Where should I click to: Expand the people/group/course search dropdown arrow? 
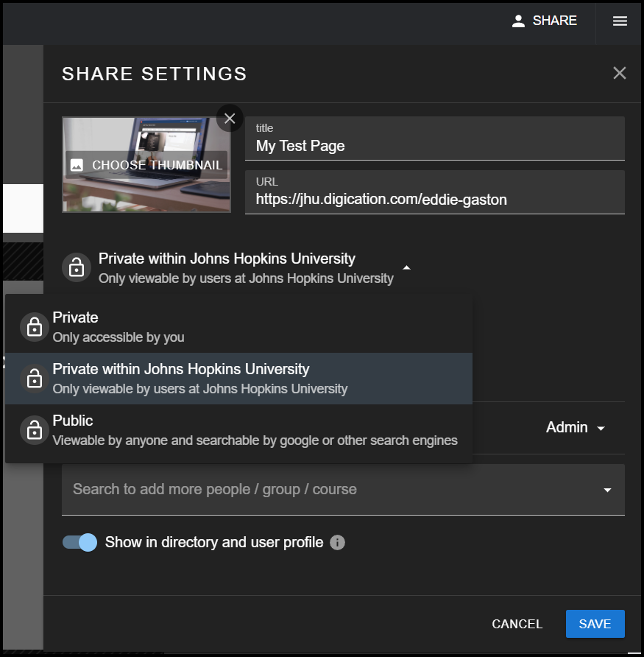607,490
